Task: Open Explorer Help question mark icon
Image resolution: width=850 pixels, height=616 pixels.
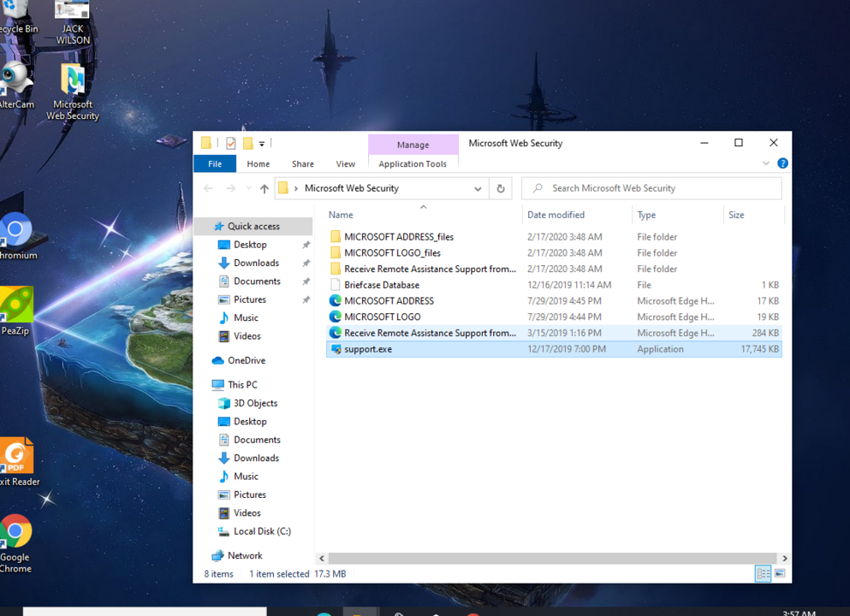Action: (782, 163)
